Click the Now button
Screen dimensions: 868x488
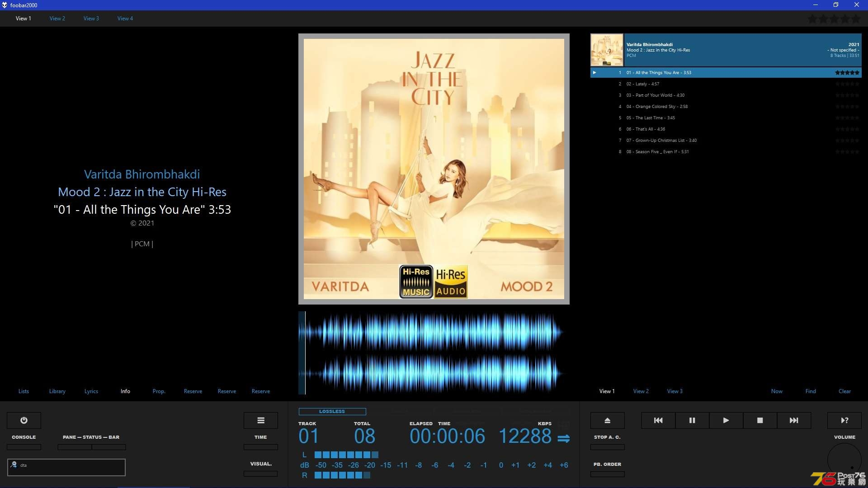coord(777,391)
